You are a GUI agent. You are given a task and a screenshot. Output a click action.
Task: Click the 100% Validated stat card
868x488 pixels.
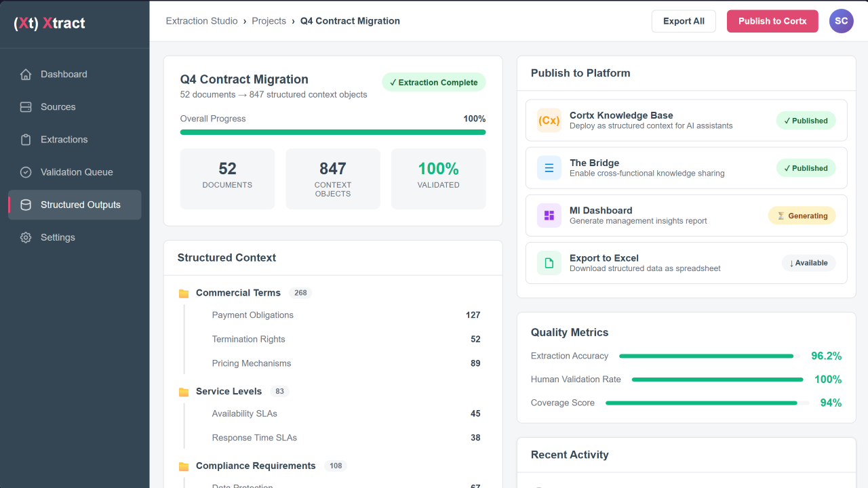pyautogui.click(x=439, y=179)
